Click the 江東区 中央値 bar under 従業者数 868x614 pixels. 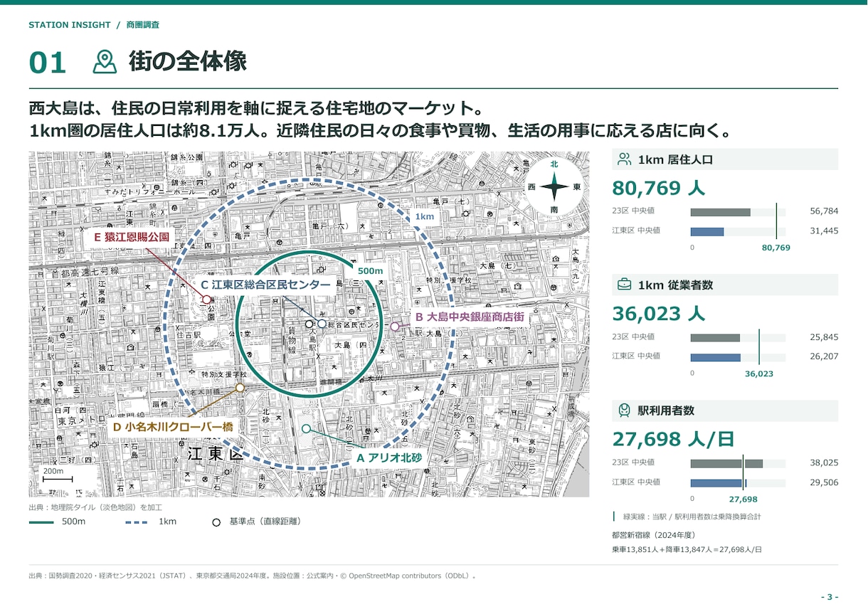[x=715, y=357]
